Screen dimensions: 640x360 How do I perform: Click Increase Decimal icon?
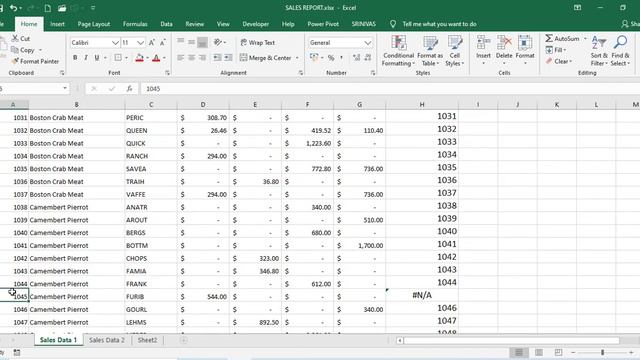(x=356, y=58)
